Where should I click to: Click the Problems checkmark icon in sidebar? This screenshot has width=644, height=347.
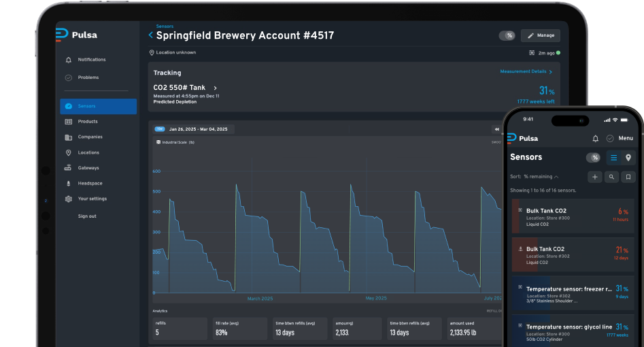pyautogui.click(x=69, y=78)
